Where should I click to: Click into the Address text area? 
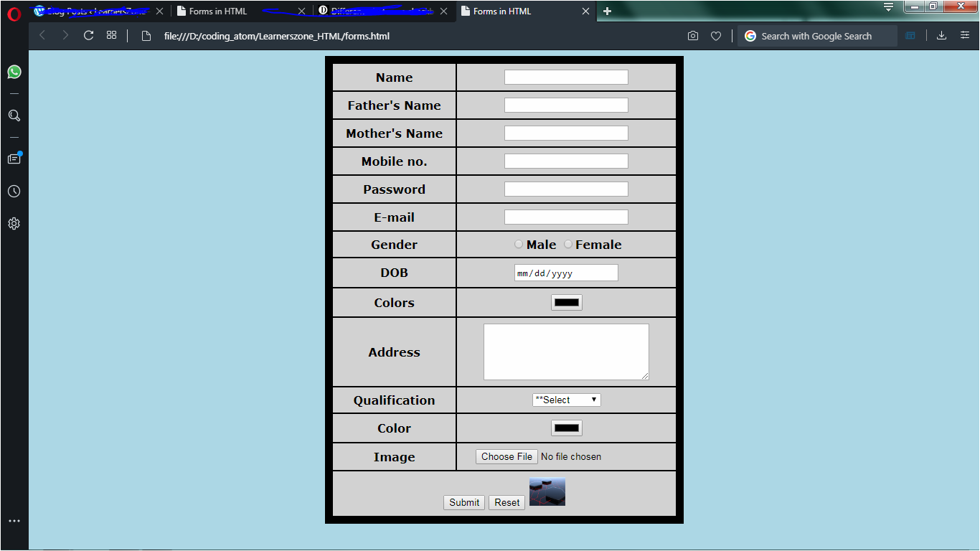[x=566, y=352]
